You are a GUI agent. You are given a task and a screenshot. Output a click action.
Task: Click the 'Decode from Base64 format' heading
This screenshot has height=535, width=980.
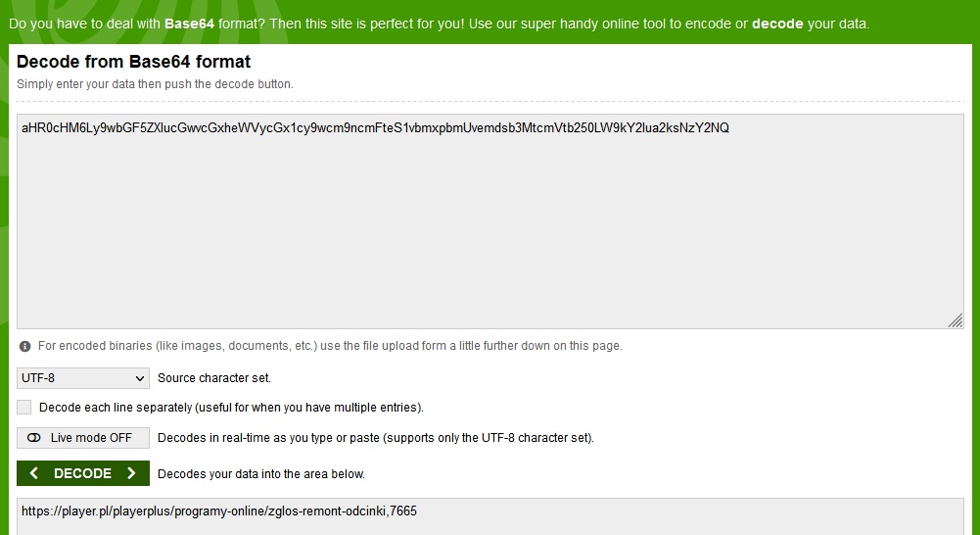134,62
